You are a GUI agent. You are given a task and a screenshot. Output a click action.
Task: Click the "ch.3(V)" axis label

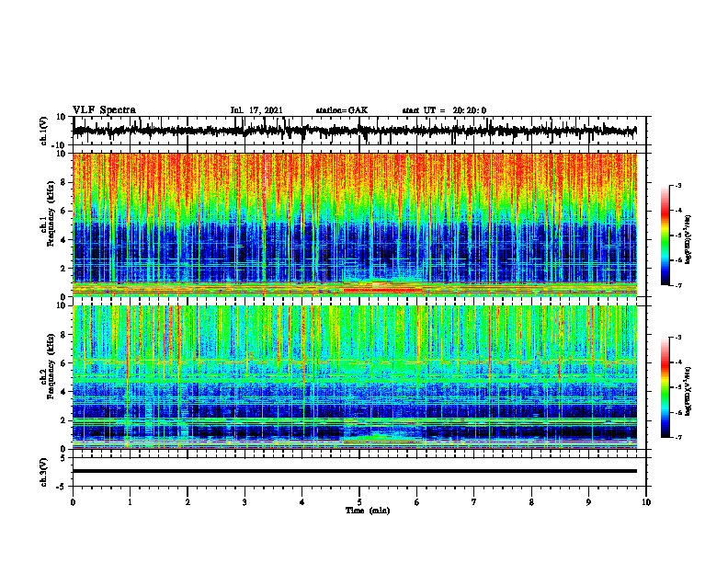click(44, 472)
